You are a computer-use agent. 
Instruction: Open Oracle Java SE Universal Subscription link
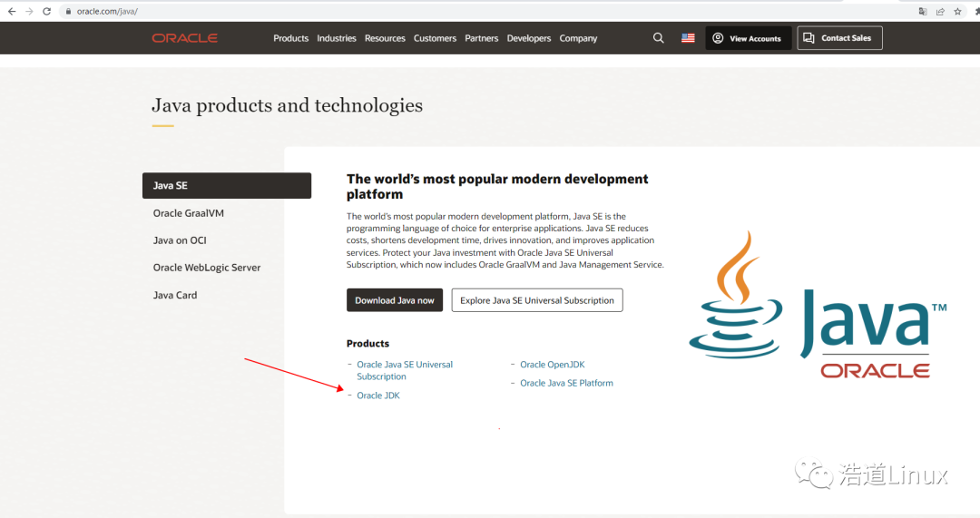pos(405,370)
